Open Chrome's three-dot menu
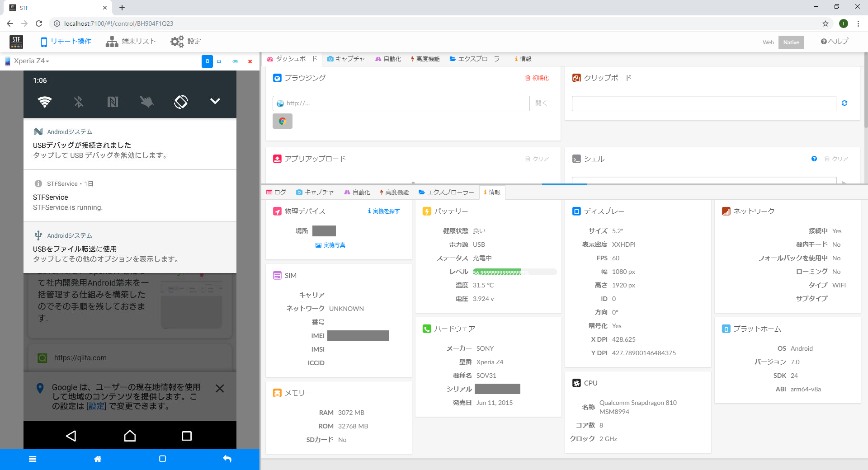 [858, 23]
